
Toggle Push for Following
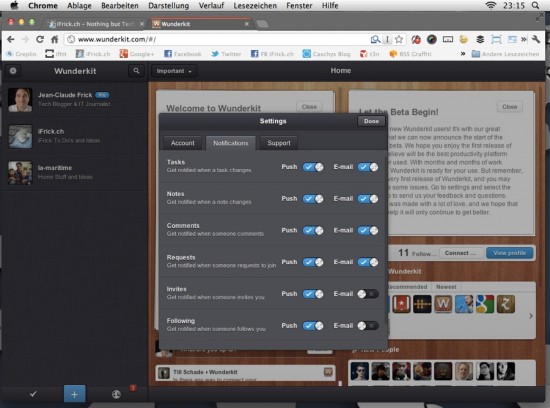[313, 326]
